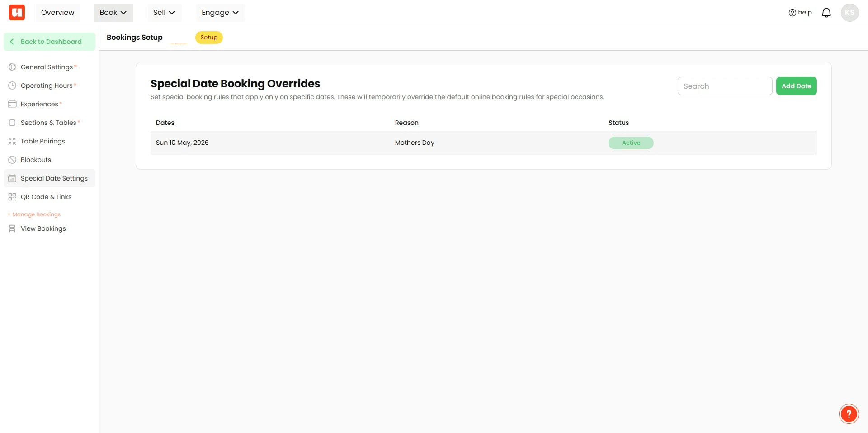Expand the Book dropdown menu
This screenshot has height=433, width=868.
[x=113, y=13]
